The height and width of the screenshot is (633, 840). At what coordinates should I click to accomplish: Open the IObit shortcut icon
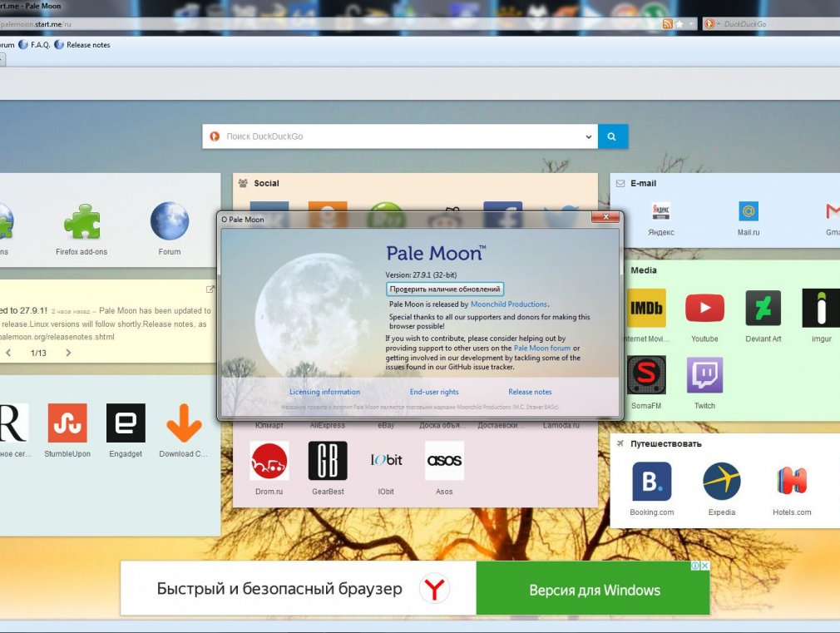click(386, 461)
